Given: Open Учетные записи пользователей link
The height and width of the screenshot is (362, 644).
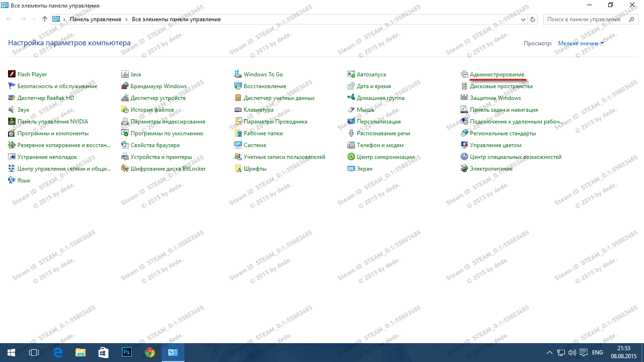Looking at the screenshot, I should [285, 157].
